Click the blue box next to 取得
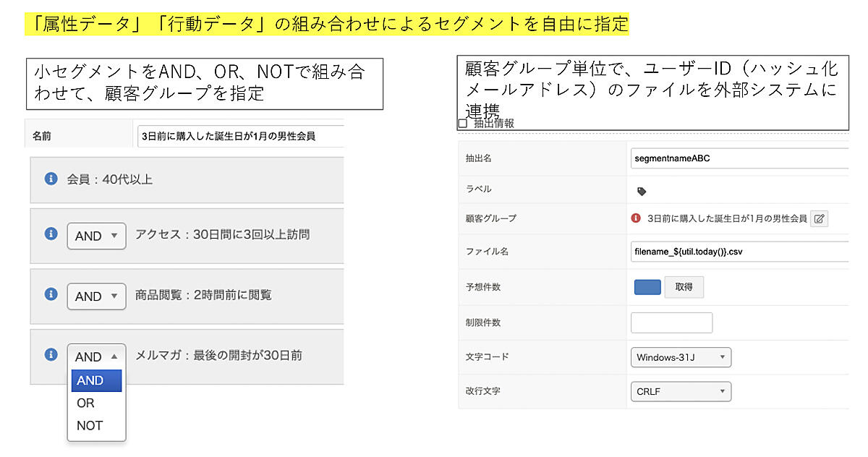Screen dimensions: 868x457 [647, 286]
